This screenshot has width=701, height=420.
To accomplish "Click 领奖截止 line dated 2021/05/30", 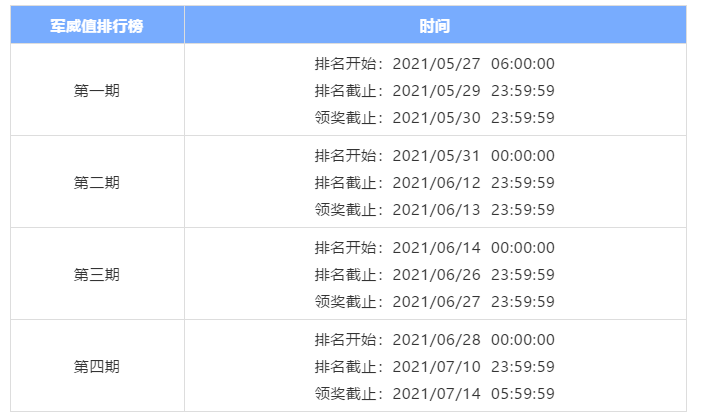I will (x=434, y=118).
